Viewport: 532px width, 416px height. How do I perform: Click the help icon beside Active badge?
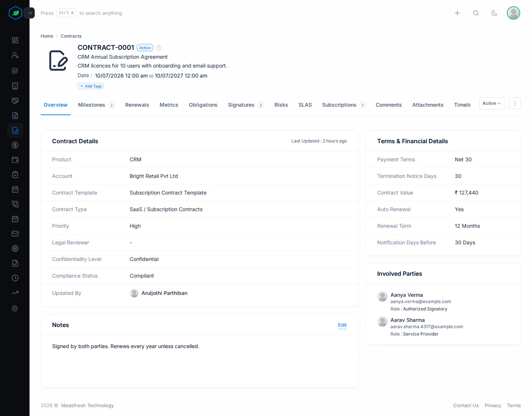pyautogui.click(x=159, y=48)
